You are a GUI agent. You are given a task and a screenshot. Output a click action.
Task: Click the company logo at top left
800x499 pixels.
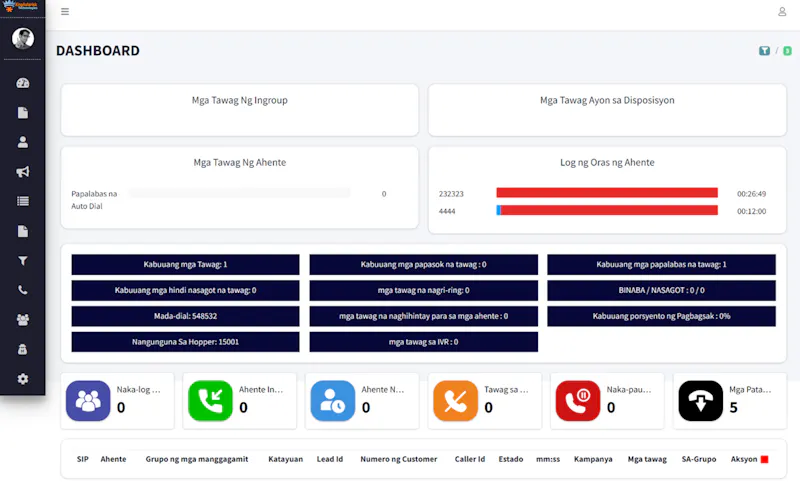point(20,6)
